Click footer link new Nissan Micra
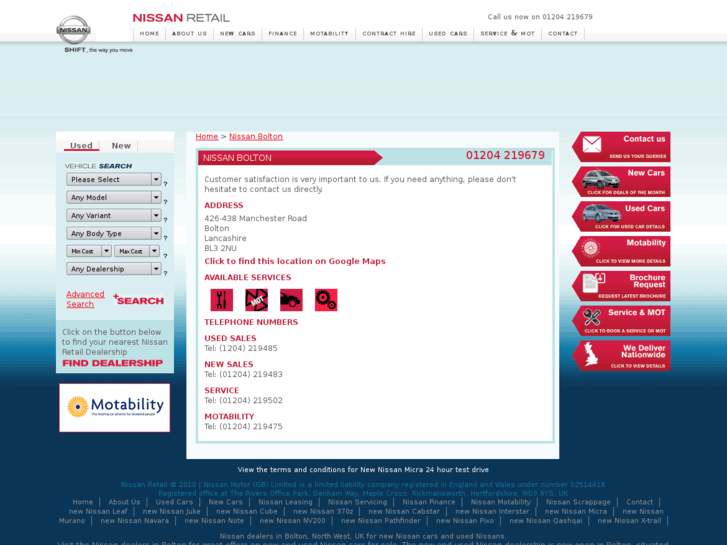Screen dimensions: 727x545 pyautogui.click(x=575, y=511)
